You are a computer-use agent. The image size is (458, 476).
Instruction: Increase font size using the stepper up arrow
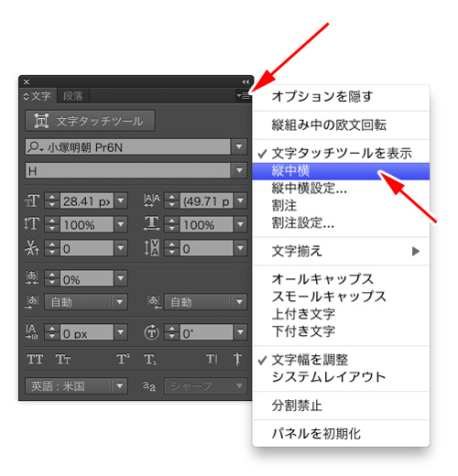coord(52,197)
